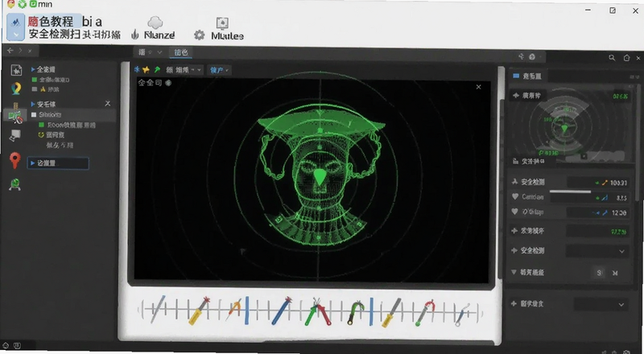Expand the outlined tree item at bottom
Viewport: 644px width, 354px height.
point(57,163)
